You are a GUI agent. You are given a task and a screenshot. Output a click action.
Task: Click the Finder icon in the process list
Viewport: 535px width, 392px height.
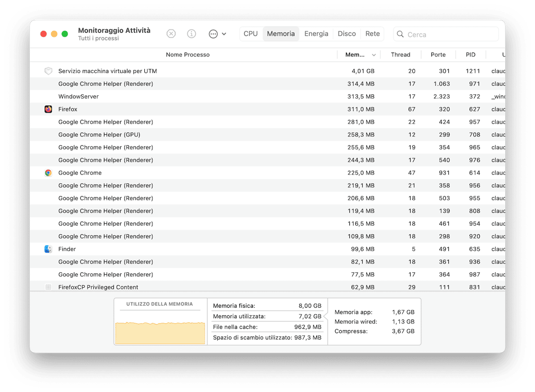[48, 249]
